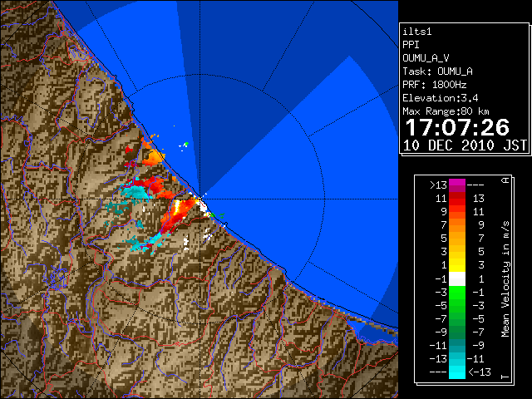
Task: Select the 'PPI' scan type label
Action: [x=411, y=45]
